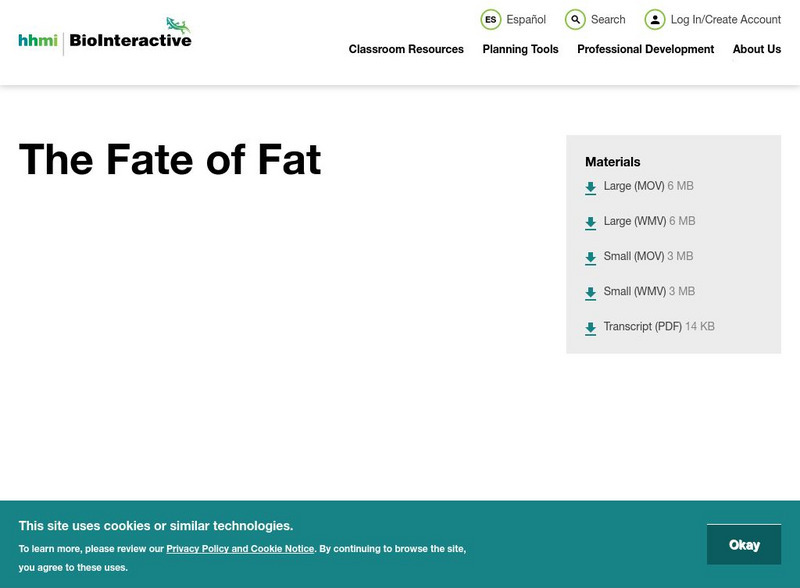Open the Planning Tools menu
The width and height of the screenshot is (800, 588).
tap(519, 49)
